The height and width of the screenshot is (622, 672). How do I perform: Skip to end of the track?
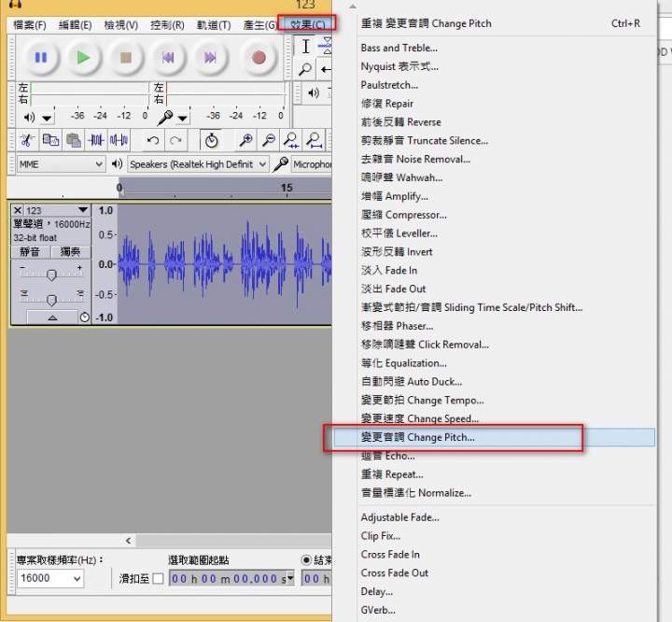click(210, 57)
